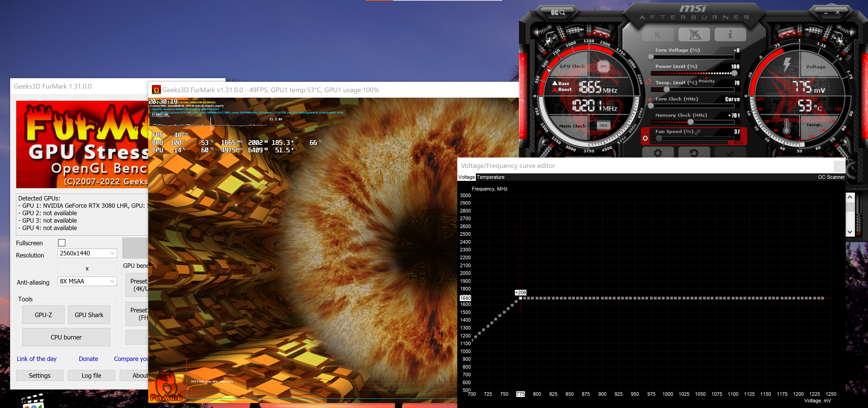Toggle fan speed sync link icon
The height and width of the screenshot is (408, 868).
pyautogui.click(x=698, y=132)
